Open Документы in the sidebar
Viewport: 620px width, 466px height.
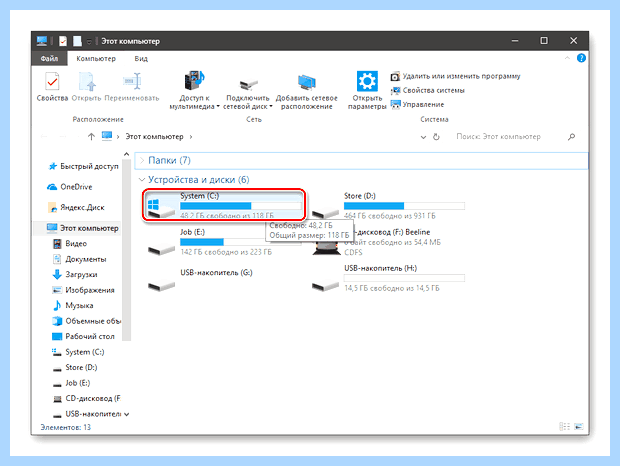click(x=79, y=259)
